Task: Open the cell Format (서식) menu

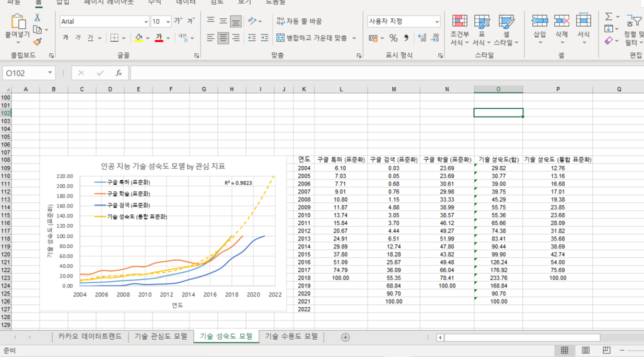Action: 583,29
